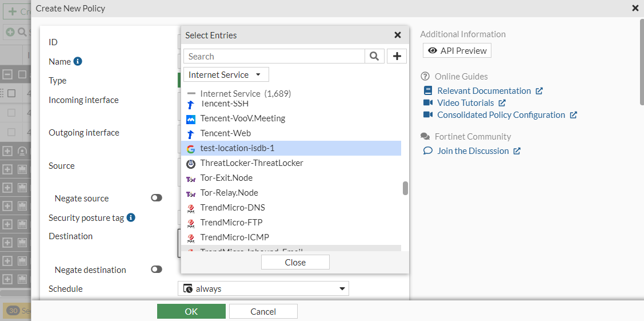Click Security posture tag info icon
The height and width of the screenshot is (321, 644).
(131, 217)
